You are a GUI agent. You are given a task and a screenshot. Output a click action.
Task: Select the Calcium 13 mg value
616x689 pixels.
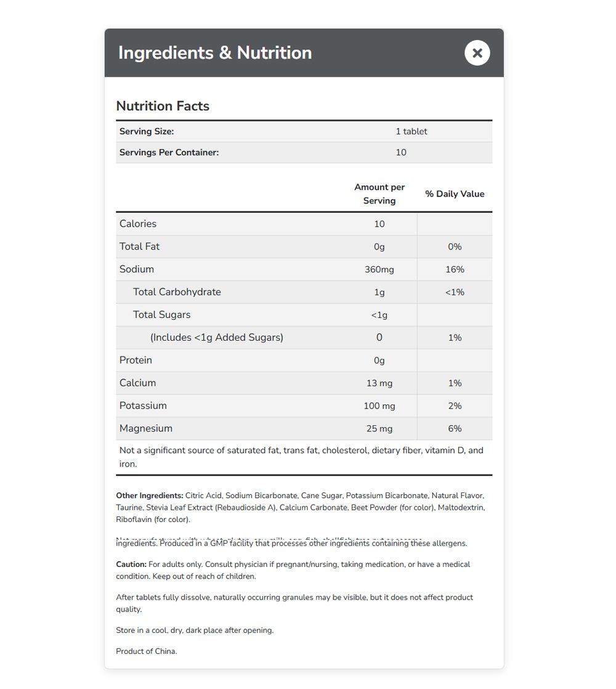coord(379,383)
